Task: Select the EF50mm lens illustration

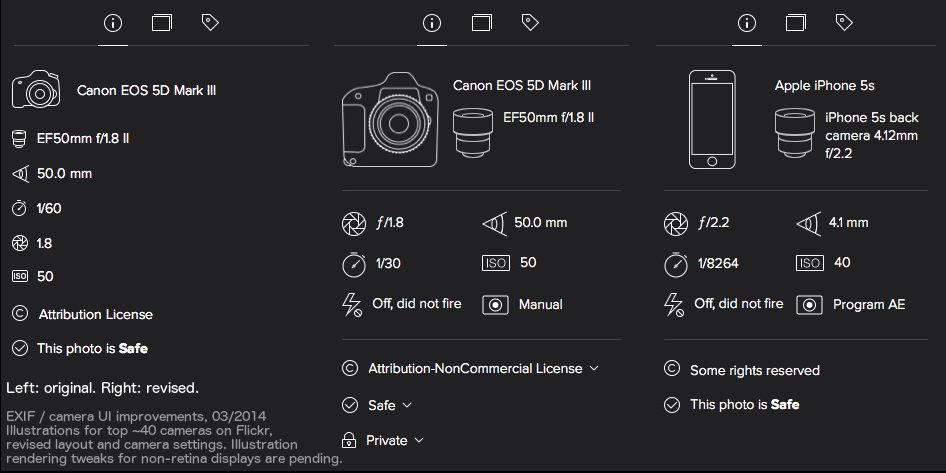Action: (473, 133)
